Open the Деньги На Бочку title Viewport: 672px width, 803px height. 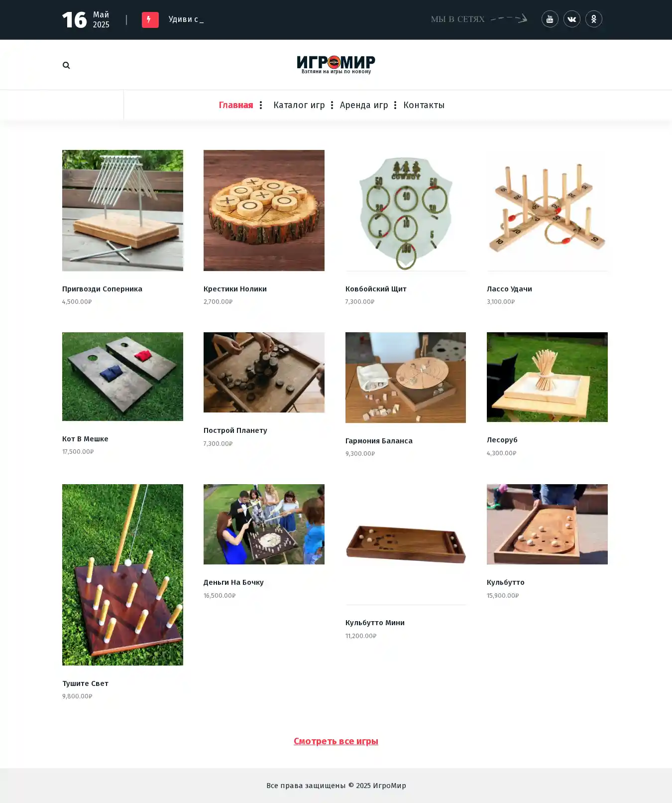233,582
